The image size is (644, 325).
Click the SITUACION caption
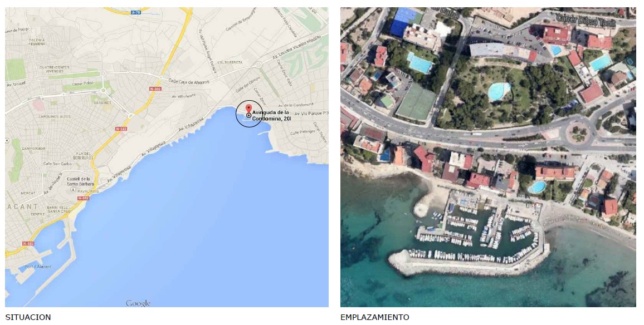(28, 317)
